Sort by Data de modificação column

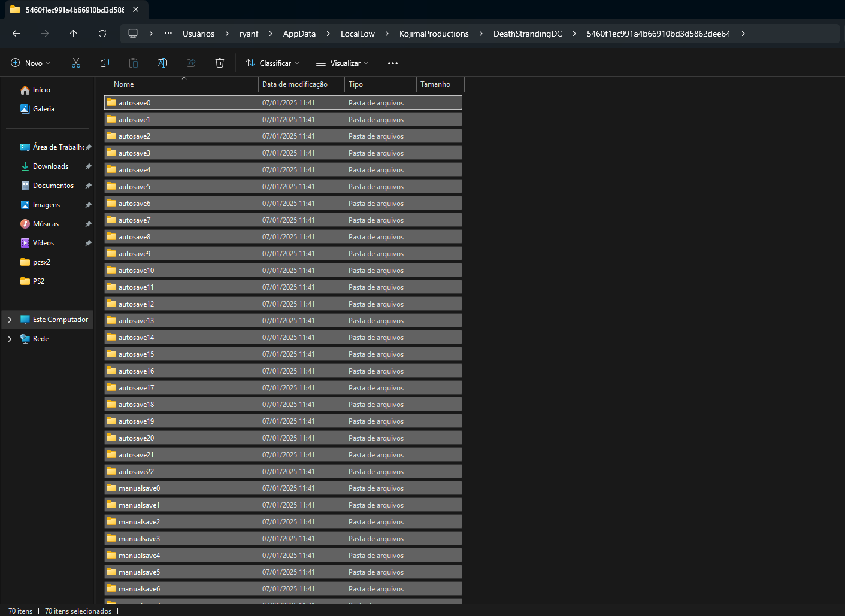(301, 84)
